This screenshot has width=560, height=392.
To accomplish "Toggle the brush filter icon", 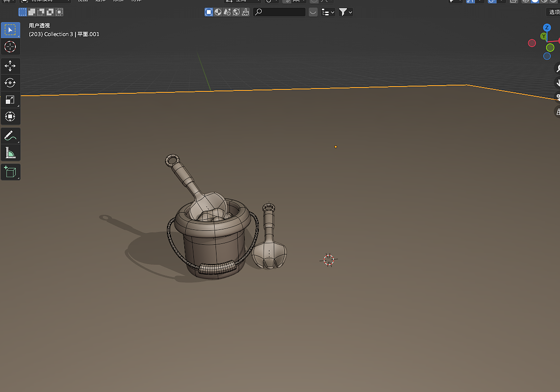I will click(x=246, y=12).
